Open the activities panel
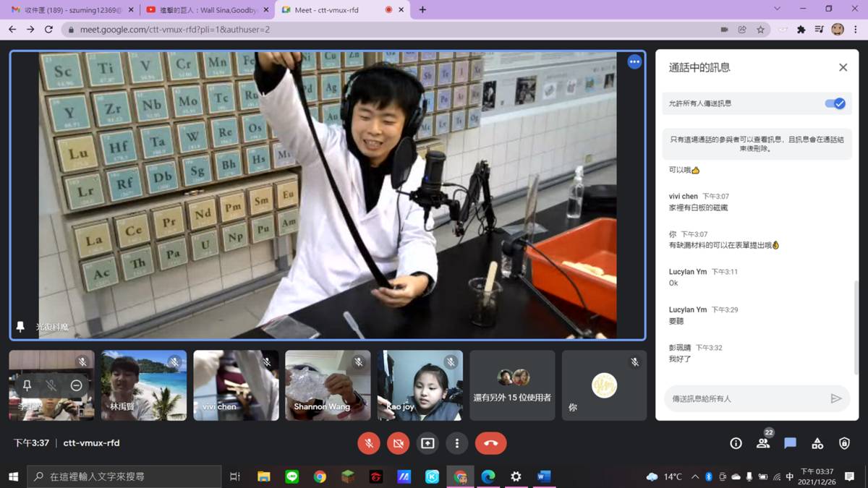The image size is (868, 488). tap(817, 443)
